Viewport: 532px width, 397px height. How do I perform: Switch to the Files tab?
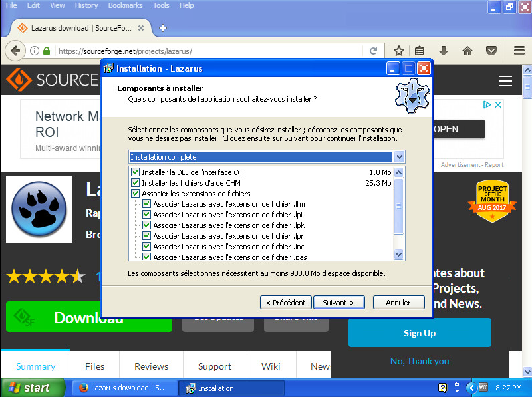[x=94, y=366]
